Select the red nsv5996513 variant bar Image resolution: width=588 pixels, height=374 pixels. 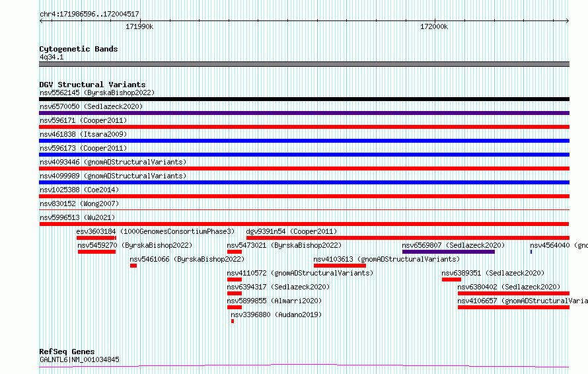(304, 224)
